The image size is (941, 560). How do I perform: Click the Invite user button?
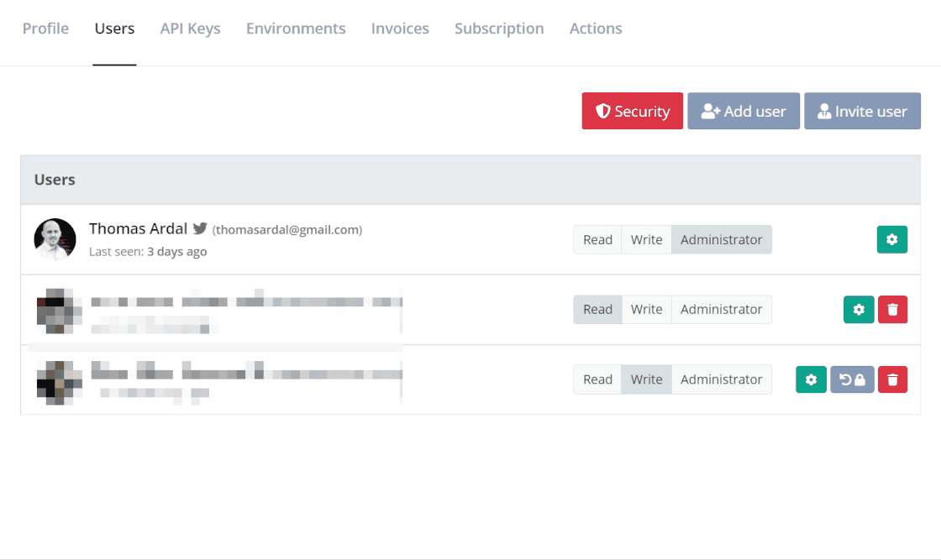click(862, 111)
